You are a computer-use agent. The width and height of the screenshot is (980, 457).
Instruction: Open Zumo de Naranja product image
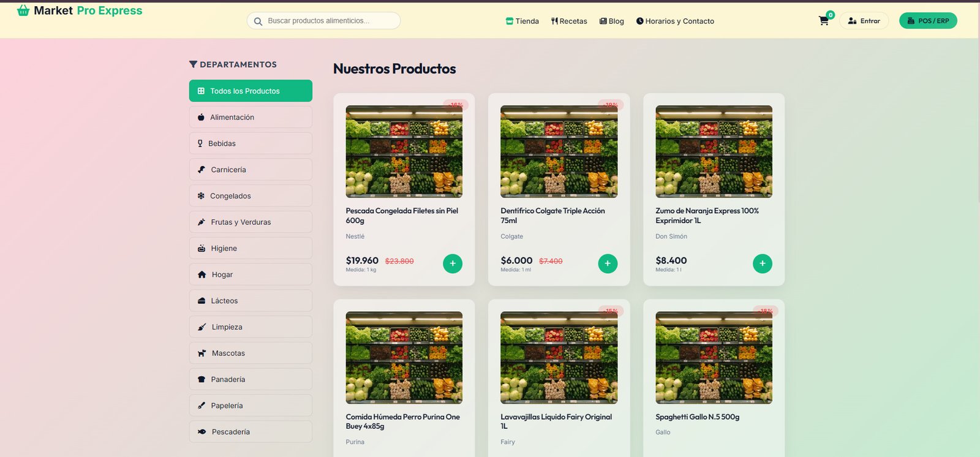714,151
